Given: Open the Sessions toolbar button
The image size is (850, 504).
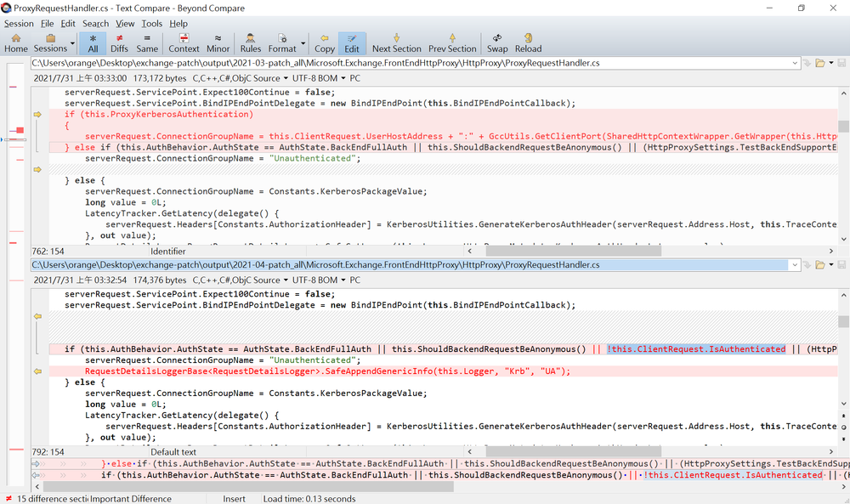Looking at the screenshot, I should (x=50, y=42).
